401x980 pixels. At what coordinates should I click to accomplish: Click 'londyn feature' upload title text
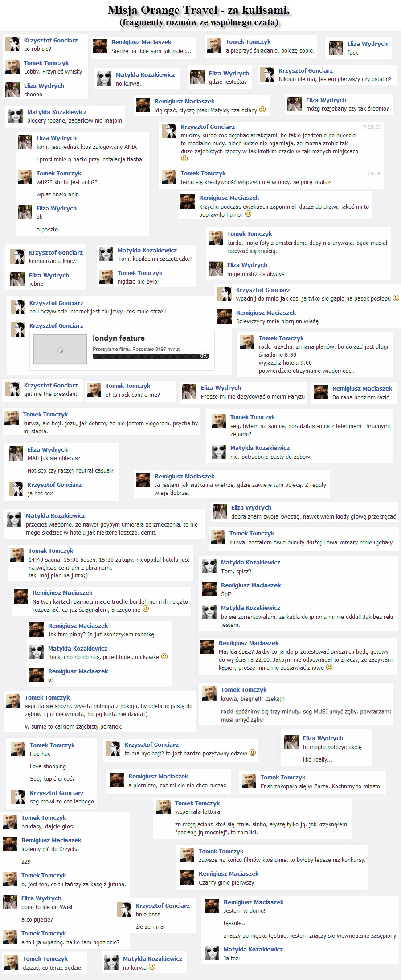119,338
